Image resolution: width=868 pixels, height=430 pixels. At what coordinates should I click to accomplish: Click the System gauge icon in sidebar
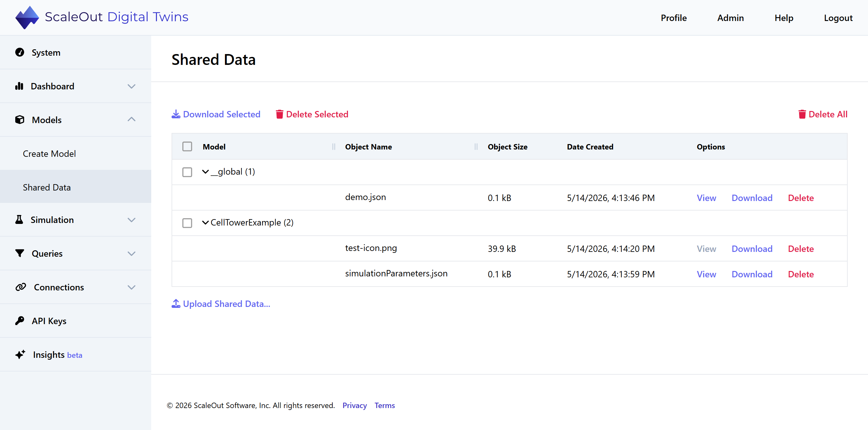click(20, 52)
